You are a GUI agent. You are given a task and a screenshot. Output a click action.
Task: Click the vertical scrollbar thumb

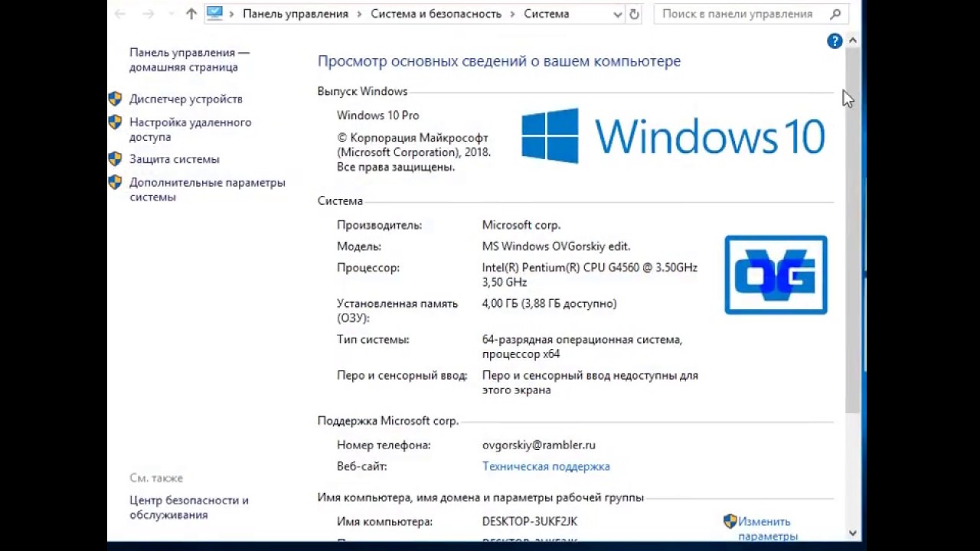click(x=853, y=230)
